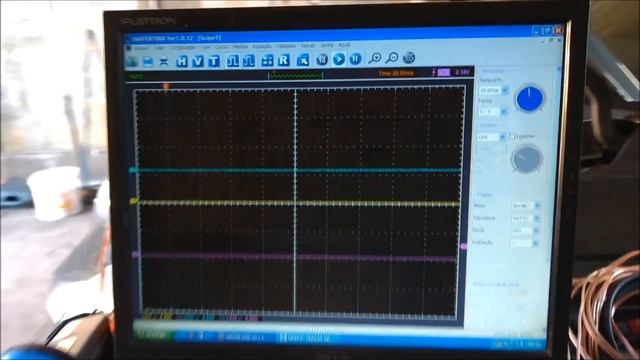This screenshot has width=640, height=360.
Task: Click the zoom out magnifier icon
Action: [391, 58]
